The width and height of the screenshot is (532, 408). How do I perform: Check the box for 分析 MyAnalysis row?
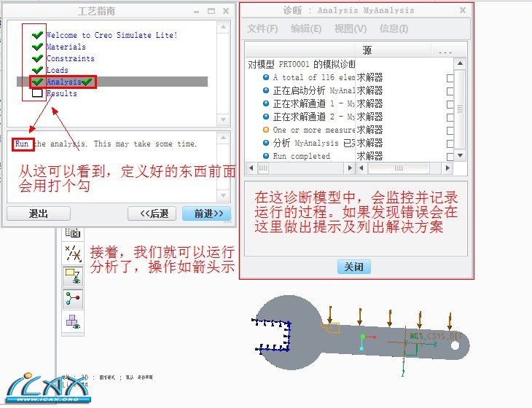pyautogui.click(x=450, y=144)
